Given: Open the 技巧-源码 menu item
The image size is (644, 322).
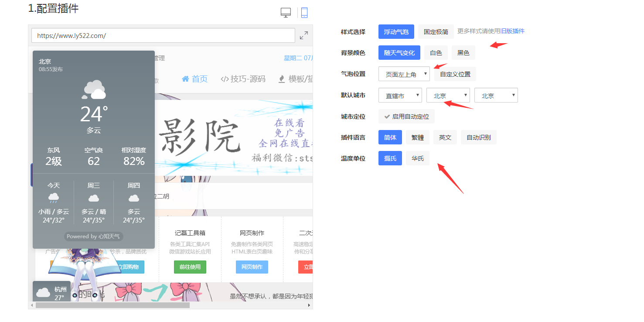Looking at the screenshot, I should click(243, 79).
